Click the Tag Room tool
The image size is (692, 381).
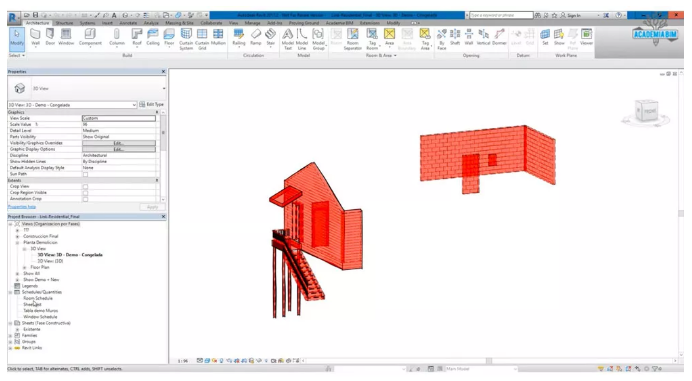(x=372, y=39)
